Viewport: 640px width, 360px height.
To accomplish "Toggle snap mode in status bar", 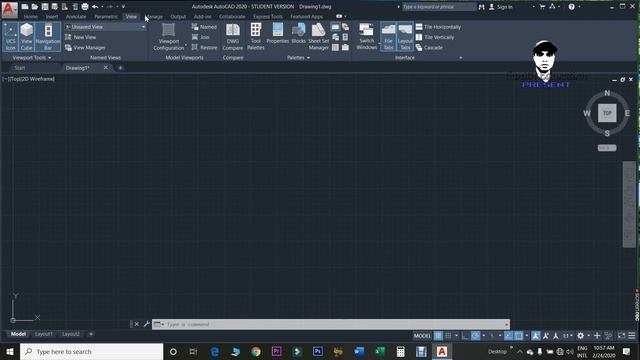I will pos(448,336).
